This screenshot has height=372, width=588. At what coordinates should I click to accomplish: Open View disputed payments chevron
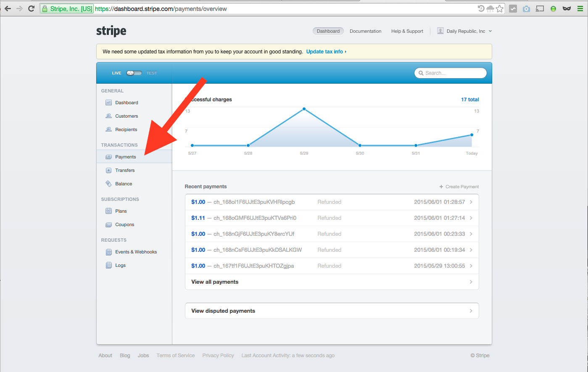(x=471, y=311)
